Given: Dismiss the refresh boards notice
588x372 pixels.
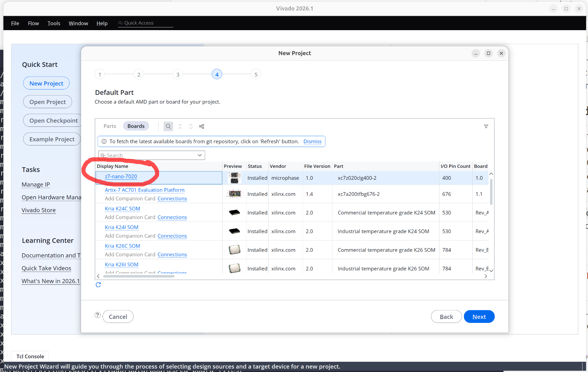Looking at the screenshot, I should point(313,141).
